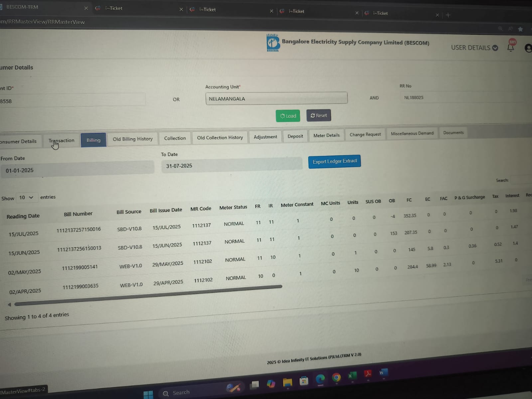Image resolution: width=532 pixels, height=399 pixels.
Task: Expand the USER DETAILS dropdown
Action: coord(474,48)
